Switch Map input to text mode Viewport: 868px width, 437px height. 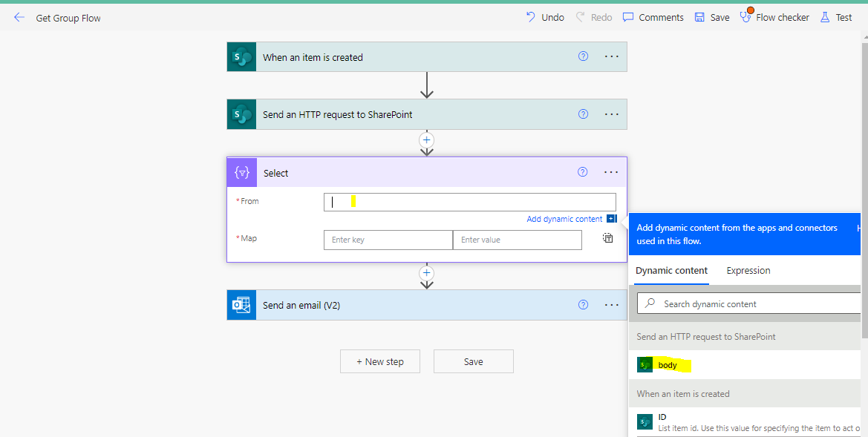point(607,237)
